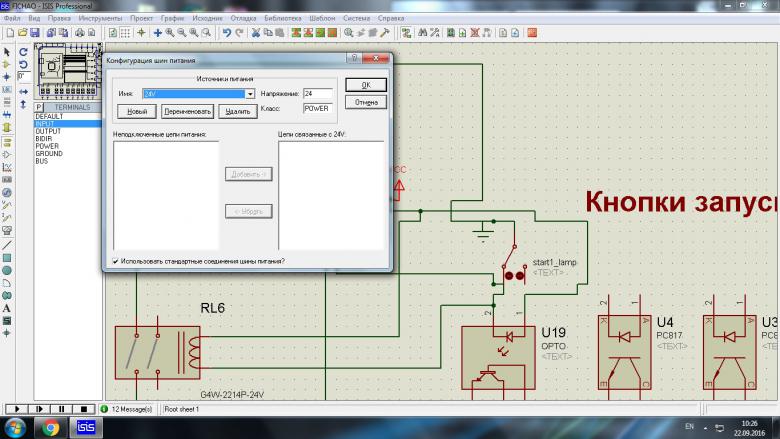The height and width of the screenshot is (439, 780).
Task: Click the rotation angle field
Action: tap(23, 77)
